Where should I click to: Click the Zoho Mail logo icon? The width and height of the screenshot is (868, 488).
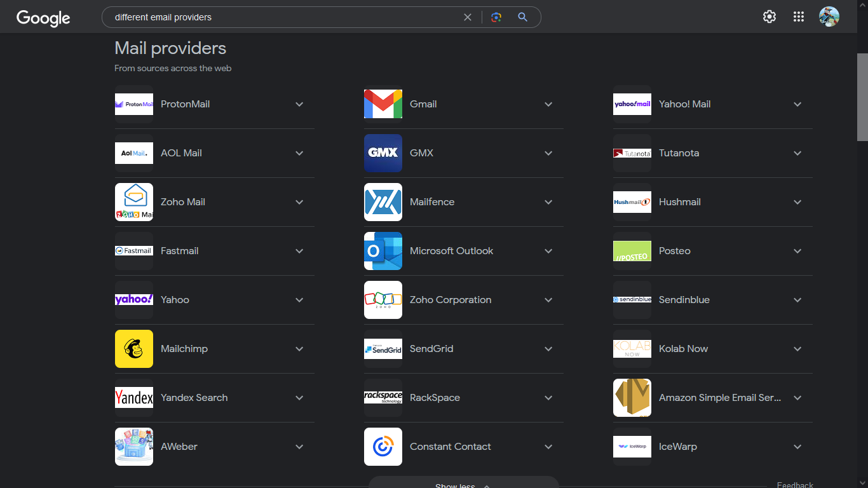pos(134,202)
